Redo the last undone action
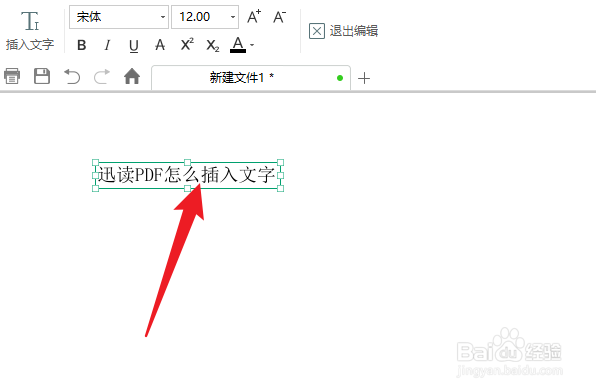The height and width of the screenshot is (391, 596). tap(102, 76)
